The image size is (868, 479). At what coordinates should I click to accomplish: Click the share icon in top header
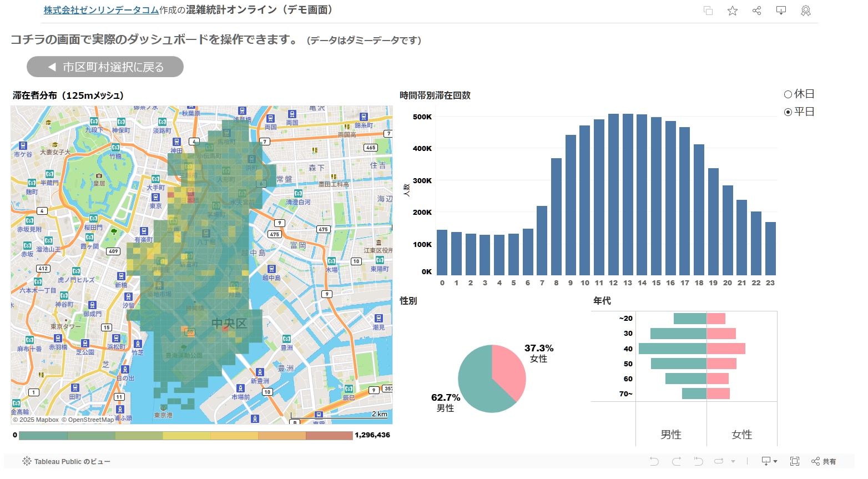point(756,11)
